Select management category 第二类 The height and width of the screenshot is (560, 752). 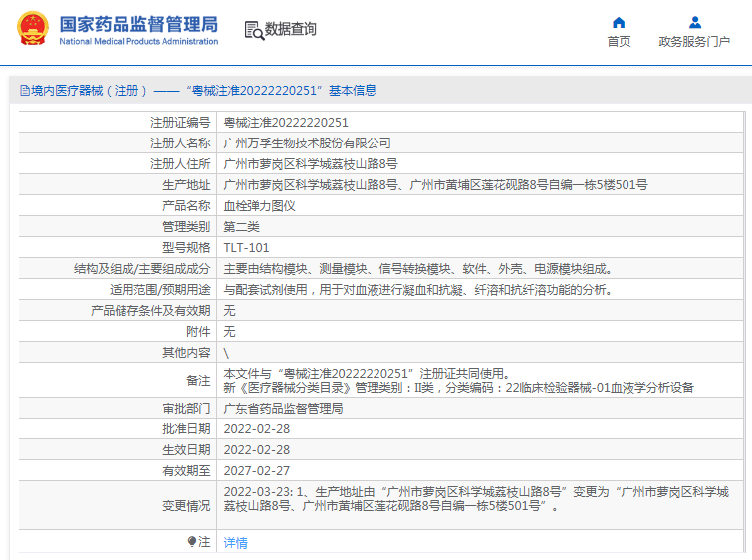coord(241,227)
